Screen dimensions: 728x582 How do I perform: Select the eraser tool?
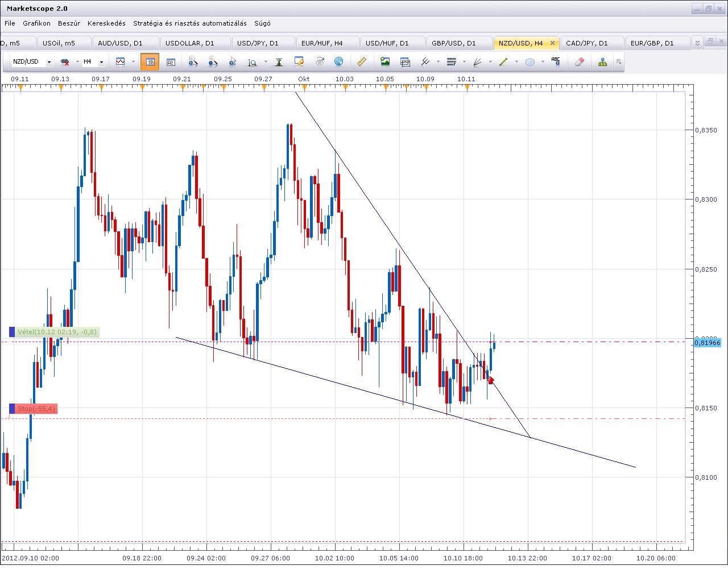coord(580,61)
